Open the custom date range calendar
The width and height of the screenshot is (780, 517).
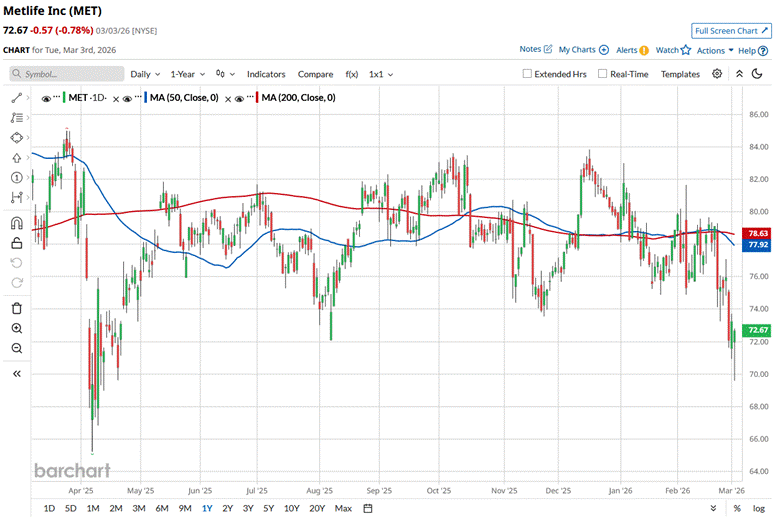click(x=368, y=508)
